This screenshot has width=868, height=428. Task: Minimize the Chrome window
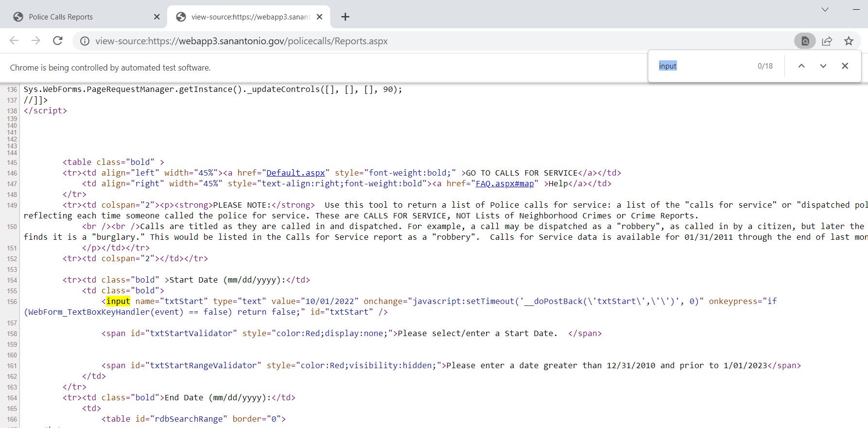[856, 9]
